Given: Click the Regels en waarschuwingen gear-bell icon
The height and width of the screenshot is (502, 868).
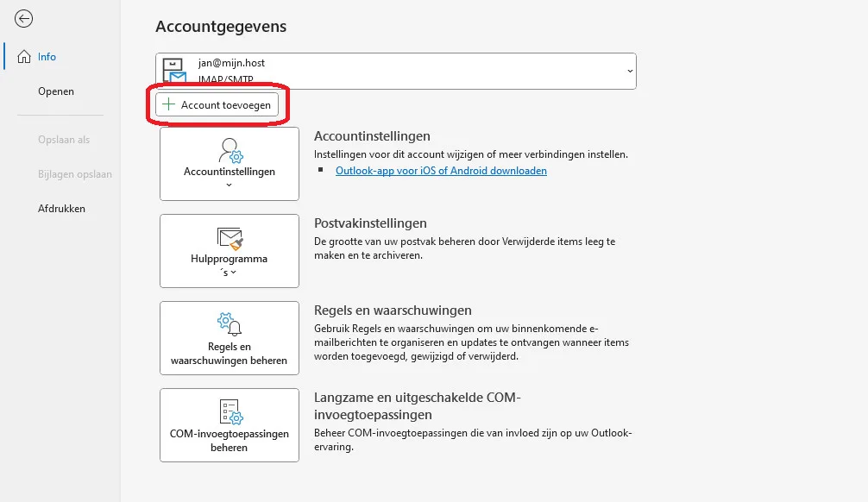Looking at the screenshot, I should point(230,324).
